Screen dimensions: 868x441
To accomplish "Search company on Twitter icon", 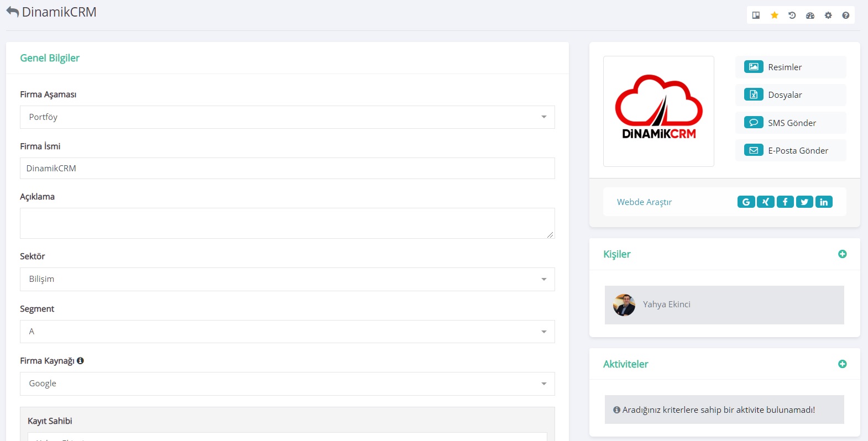I will click(x=804, y=202).
